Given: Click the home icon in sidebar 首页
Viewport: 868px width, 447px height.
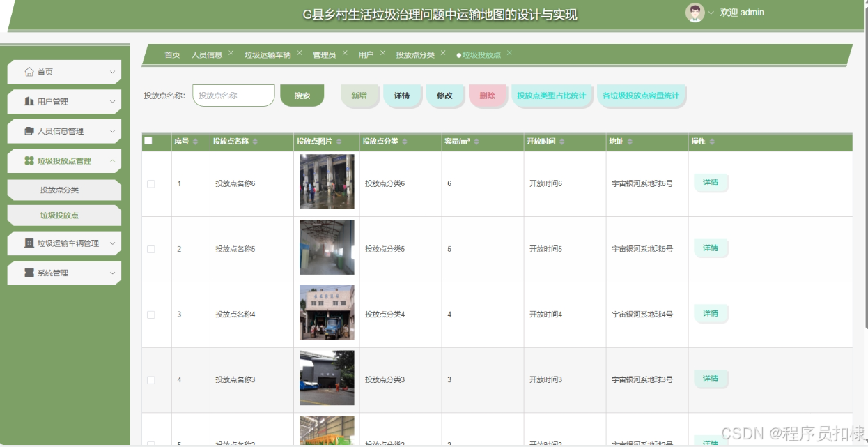Looking at the screenshot, I should pos(29,72).
